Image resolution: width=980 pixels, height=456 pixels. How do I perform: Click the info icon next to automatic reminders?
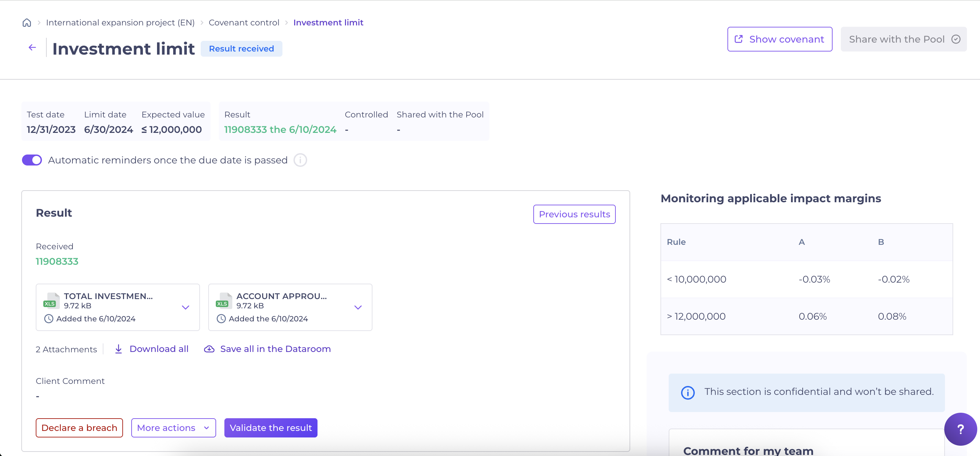[300, 160]
